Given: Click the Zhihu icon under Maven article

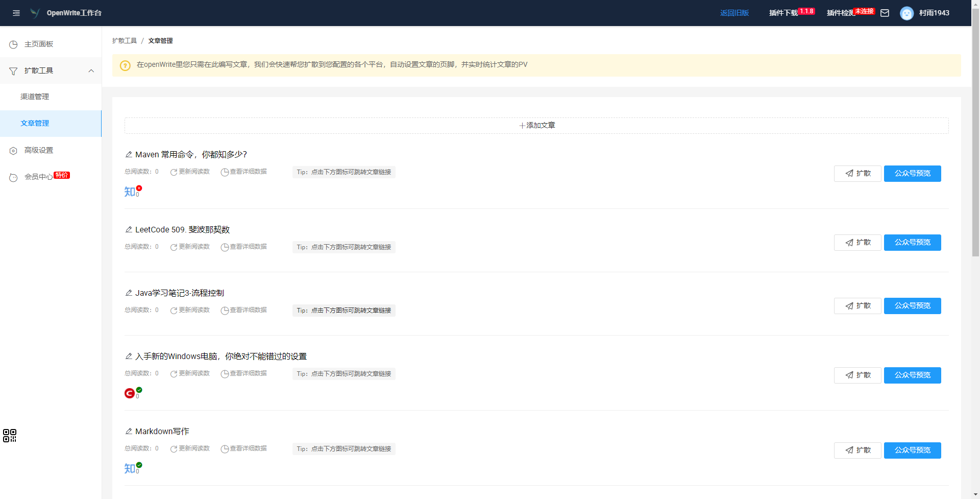Looking at the screenshot, I should click(x=130, y=192).
